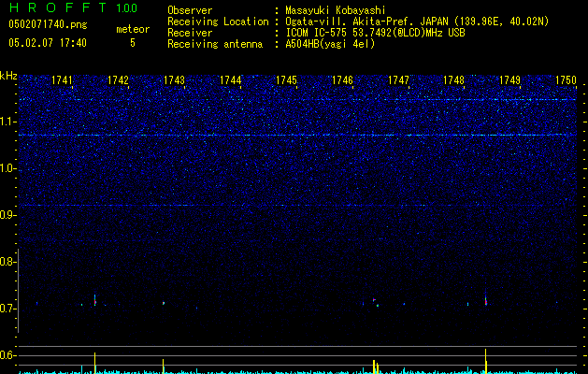Select observer name Masayuki Kobayashi
The height and width of the screenshot is (374, 588).
pos(336,10)
